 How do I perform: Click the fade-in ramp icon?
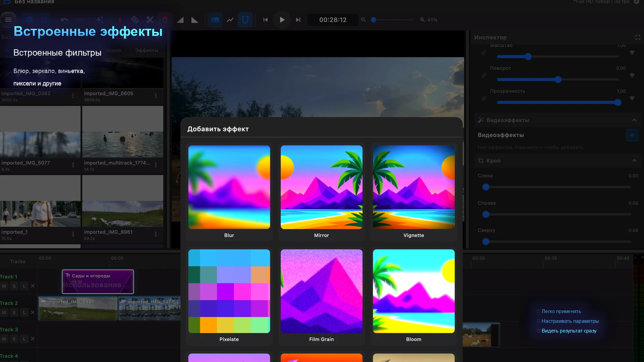click(180, 20)
